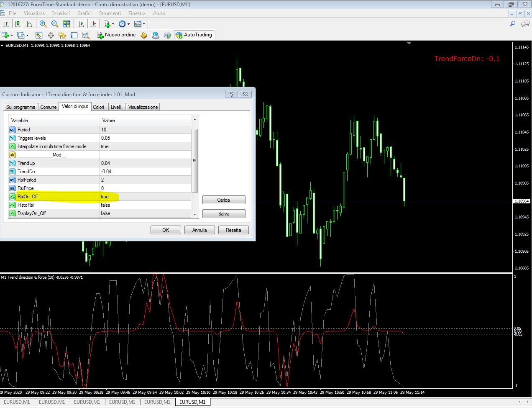Click the parameter list scrollbar down arrow

point(195,214)
